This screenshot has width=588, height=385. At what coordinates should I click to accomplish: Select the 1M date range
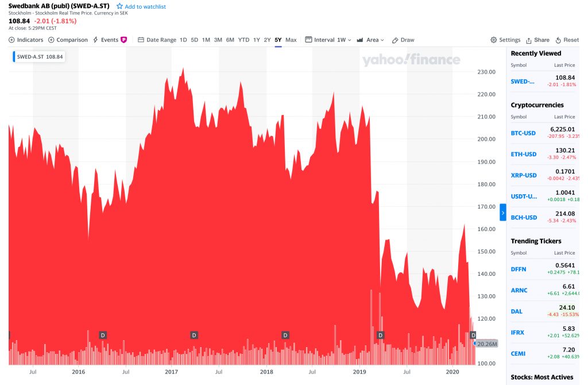(x=206, y=40)
